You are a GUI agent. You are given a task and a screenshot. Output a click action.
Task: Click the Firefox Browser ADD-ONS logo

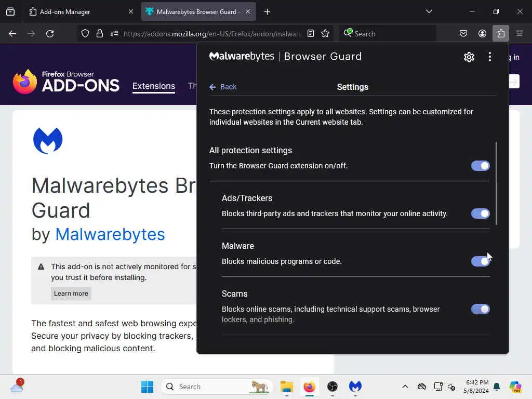coord(66,82)
